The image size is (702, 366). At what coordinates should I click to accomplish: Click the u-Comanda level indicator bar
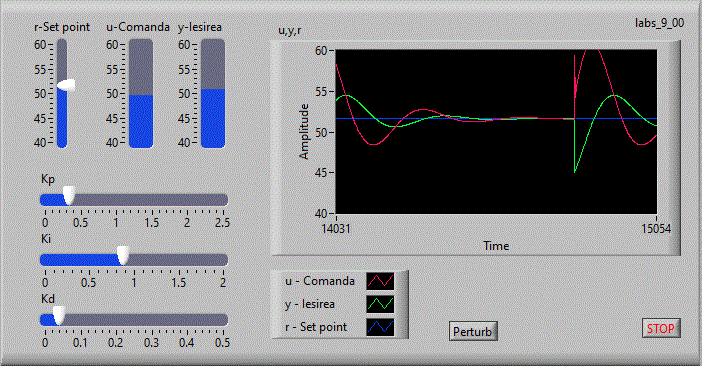click(x=141, y=94)
